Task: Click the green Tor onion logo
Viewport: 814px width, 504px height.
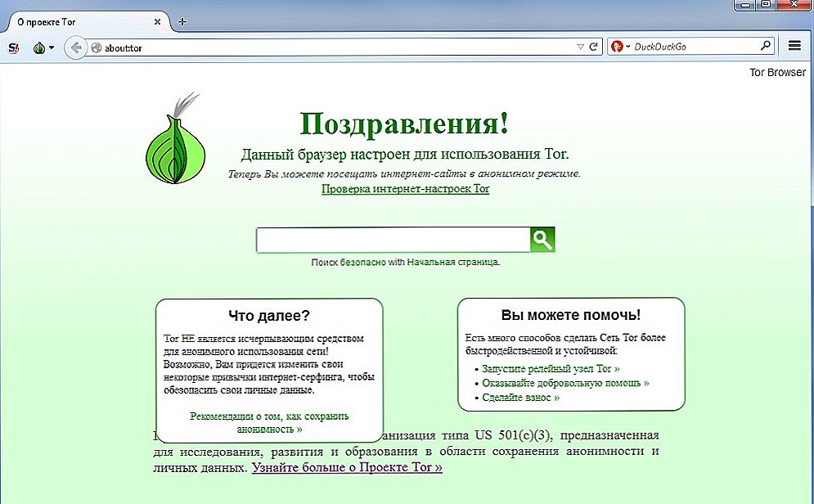Action: pos(175,138)
